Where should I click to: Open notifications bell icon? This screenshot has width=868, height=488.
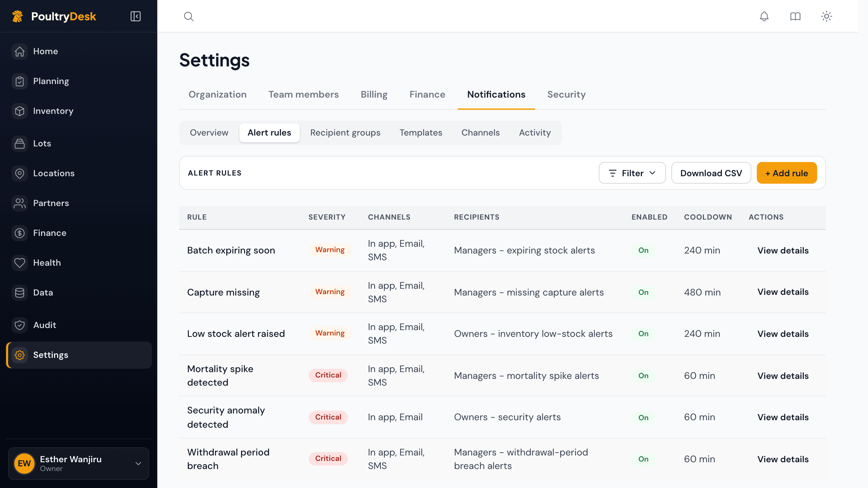point(764,16)
